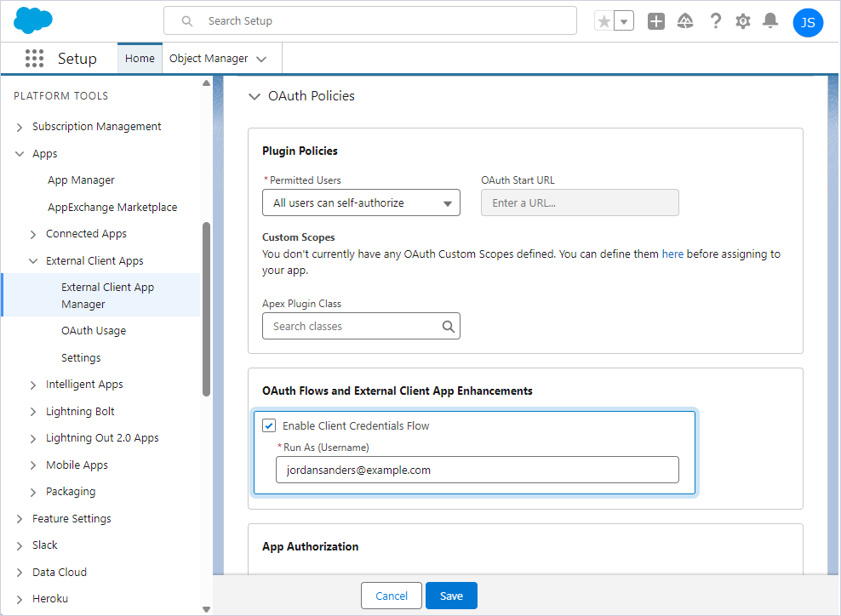Open the help question mark icon
841x616 pixels.
(x=715, y=21)
